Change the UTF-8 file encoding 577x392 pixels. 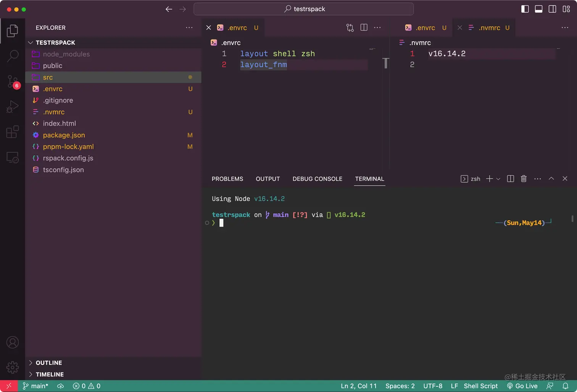[x=433, y=386]
